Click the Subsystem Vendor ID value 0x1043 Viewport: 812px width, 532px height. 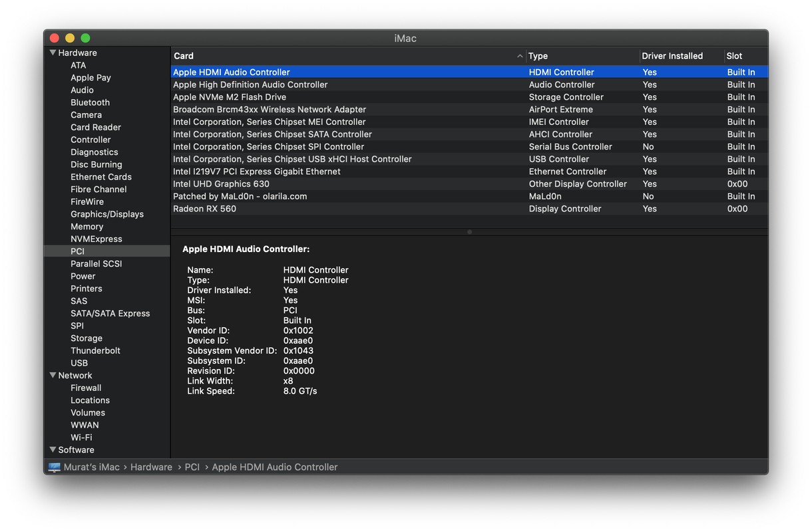pos(298,350)
